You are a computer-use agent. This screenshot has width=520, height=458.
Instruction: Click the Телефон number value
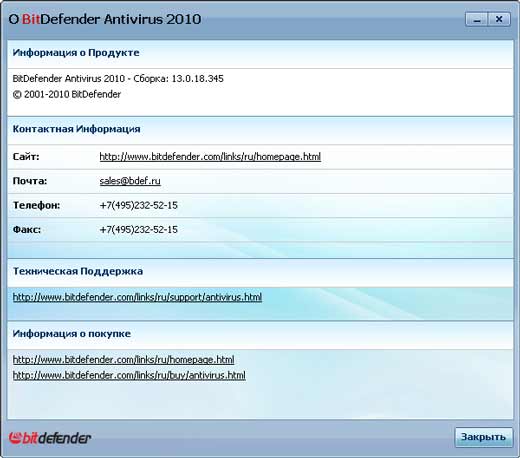click(139, 205)
